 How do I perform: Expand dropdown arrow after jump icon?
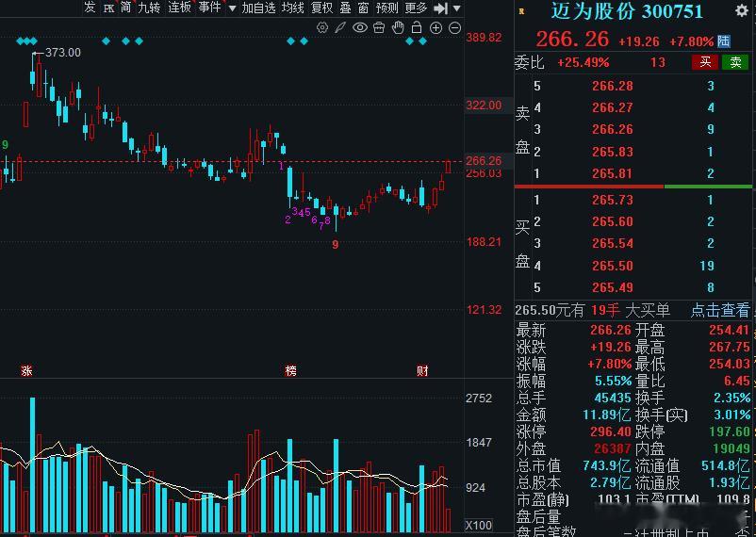coord(456,8)
